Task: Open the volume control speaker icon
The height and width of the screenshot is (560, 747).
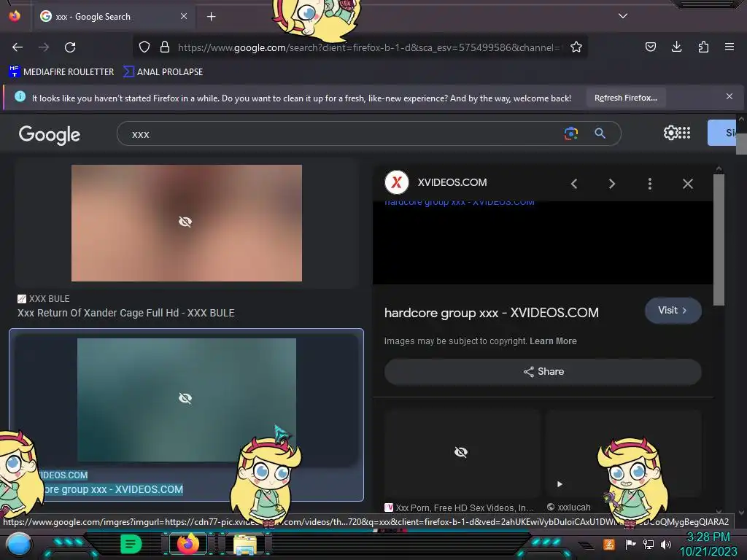Action: [665, 544]
